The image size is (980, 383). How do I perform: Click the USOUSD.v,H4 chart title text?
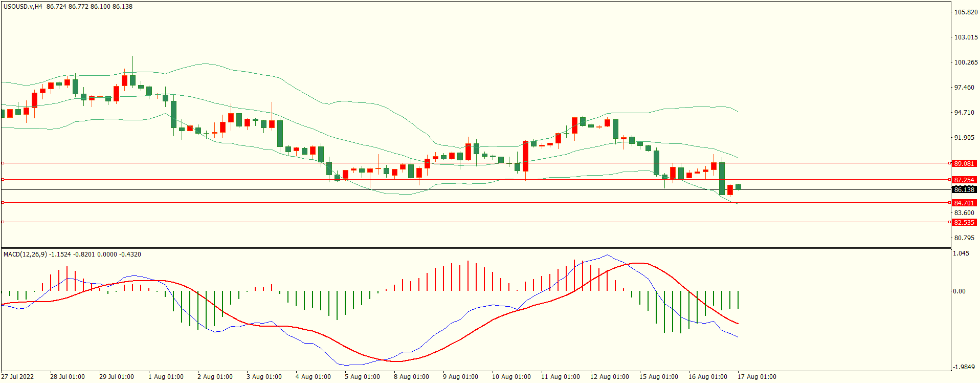pyautogui.click(x=23, y=7)
